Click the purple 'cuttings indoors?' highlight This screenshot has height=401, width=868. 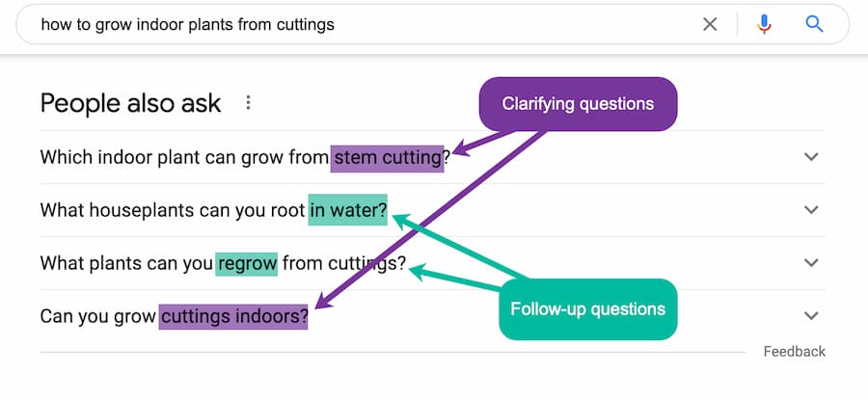pyautogui.click(x=233, y=315)
